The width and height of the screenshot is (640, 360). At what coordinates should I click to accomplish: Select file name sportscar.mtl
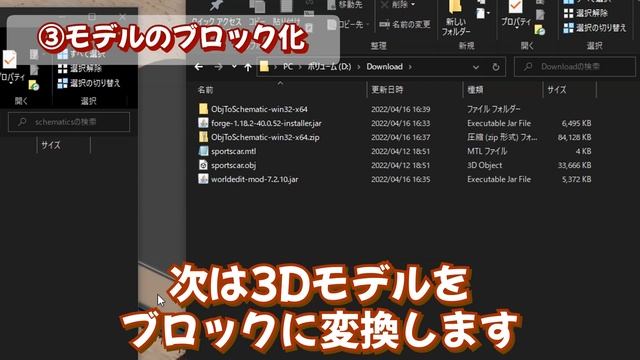[233, 151]
